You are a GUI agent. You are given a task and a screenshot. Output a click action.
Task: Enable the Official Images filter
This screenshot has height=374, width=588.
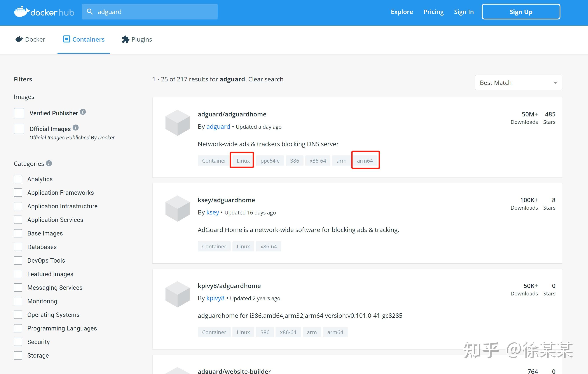tap(19, 129)
